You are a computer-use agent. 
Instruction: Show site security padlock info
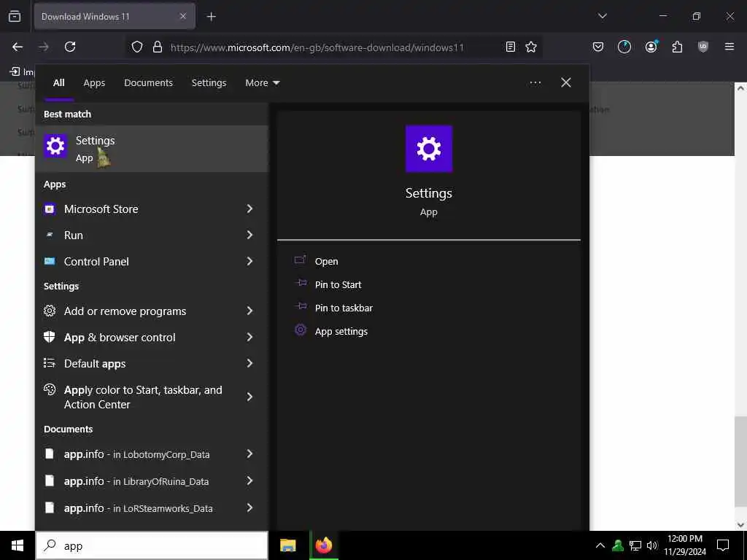click(x=158, y=47)
